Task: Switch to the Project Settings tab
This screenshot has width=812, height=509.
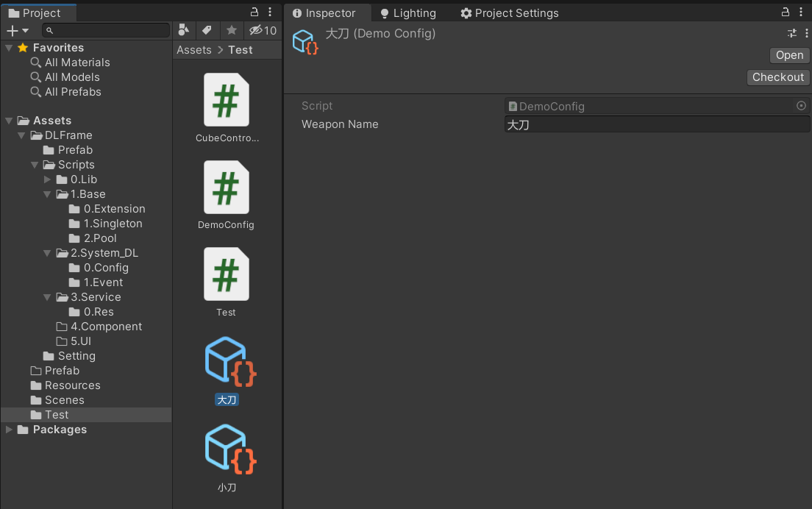Action: 509,13
